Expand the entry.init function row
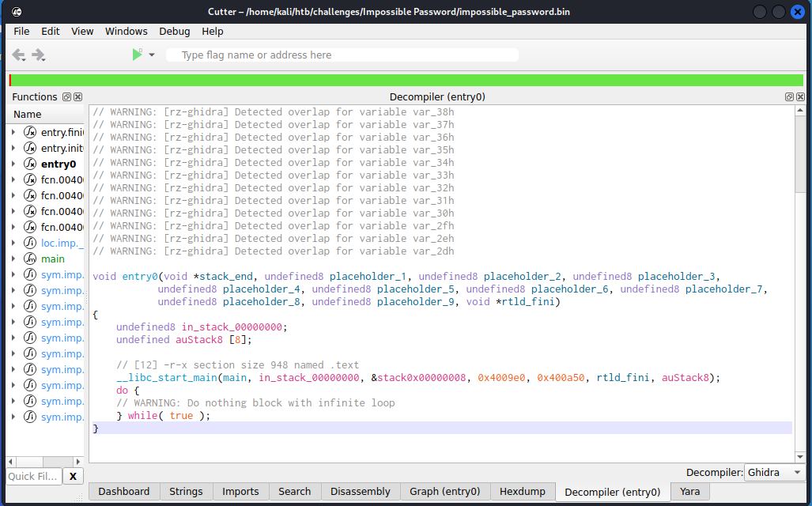This screenshot has width=812, height=506. tap(13, 148)
